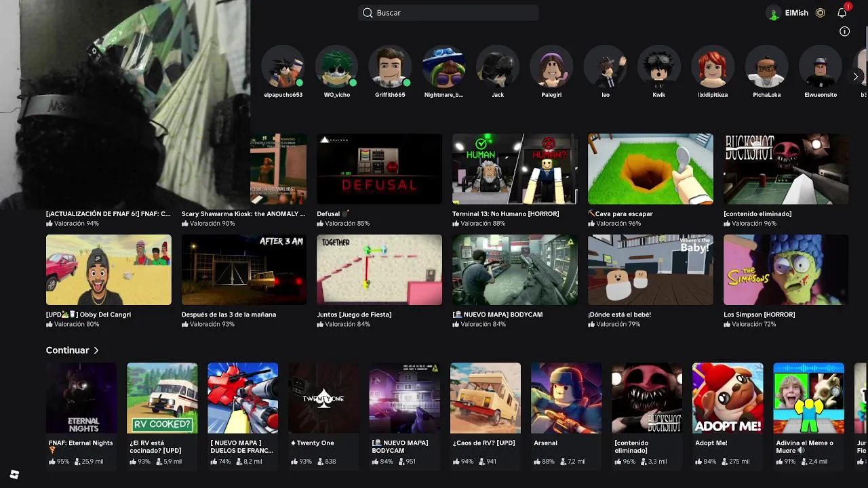Open Obby Del Cangri thumbnail
Viewport: 868px width, 488px height.
click(108, 270)
